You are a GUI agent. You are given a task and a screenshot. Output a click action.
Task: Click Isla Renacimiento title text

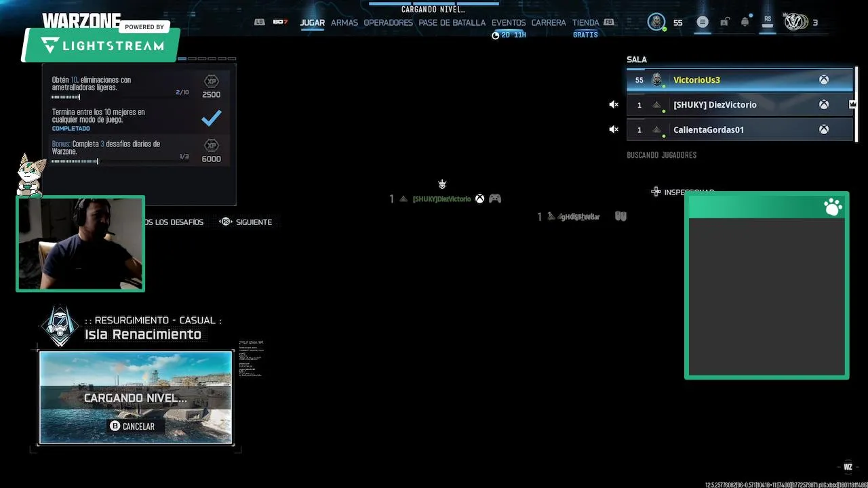pos(143,334)
